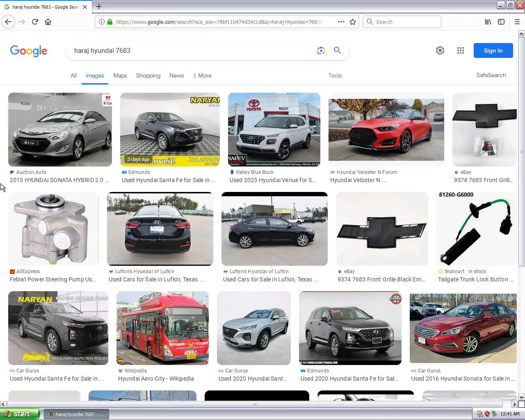Open the Kelley Blue Book Hyundai Venue image
This screenshot has height=420, width=525.
[274, 130]
